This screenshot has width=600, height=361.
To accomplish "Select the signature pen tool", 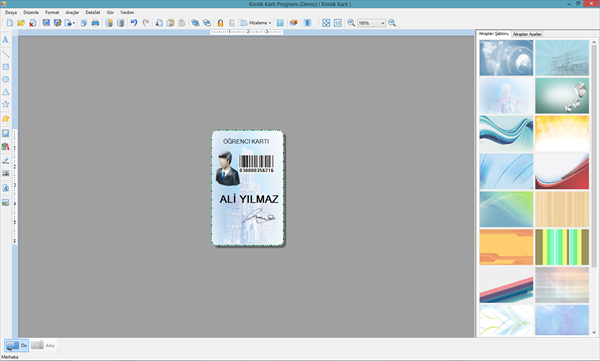I will pos(5,161).
